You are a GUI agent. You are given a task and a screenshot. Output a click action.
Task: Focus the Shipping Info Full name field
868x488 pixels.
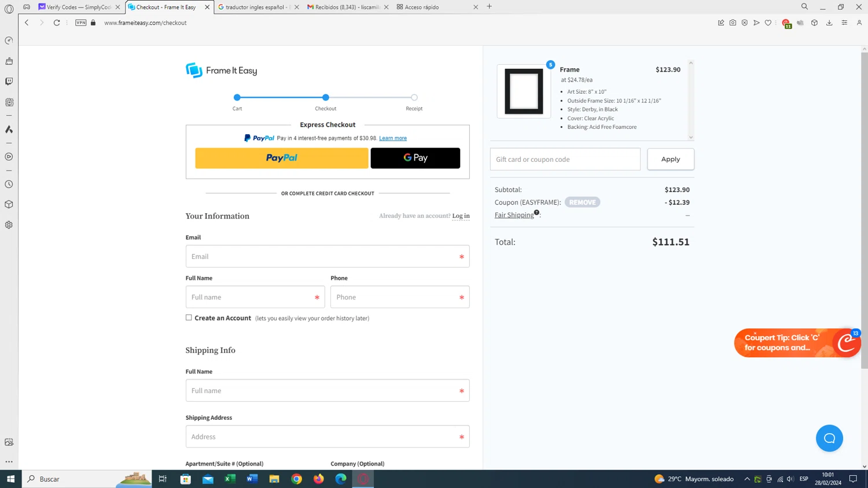(x=328, y=391)
